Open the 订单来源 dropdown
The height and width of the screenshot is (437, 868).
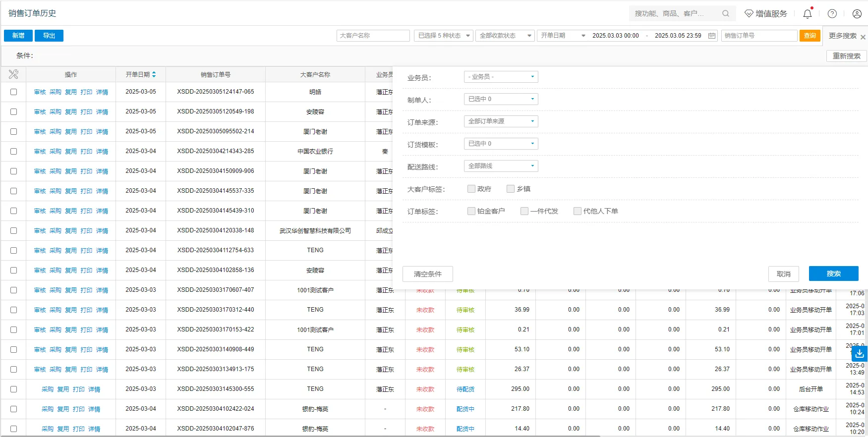click(x=501, y=121)
